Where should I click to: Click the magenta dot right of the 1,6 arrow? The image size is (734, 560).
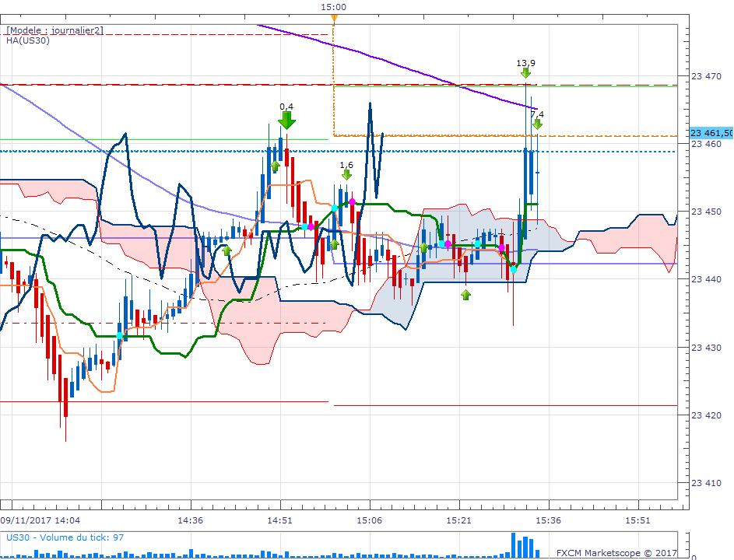(x=352, y=201)
